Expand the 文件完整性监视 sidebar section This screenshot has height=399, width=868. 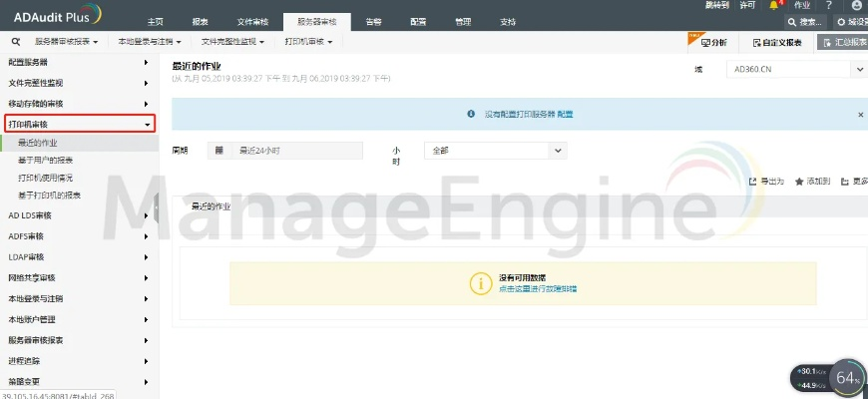[x=79, y=83]
